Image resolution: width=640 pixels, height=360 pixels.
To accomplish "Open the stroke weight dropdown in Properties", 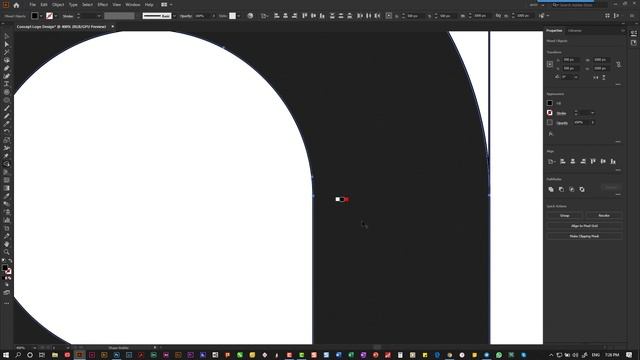I will click(592, 113).
